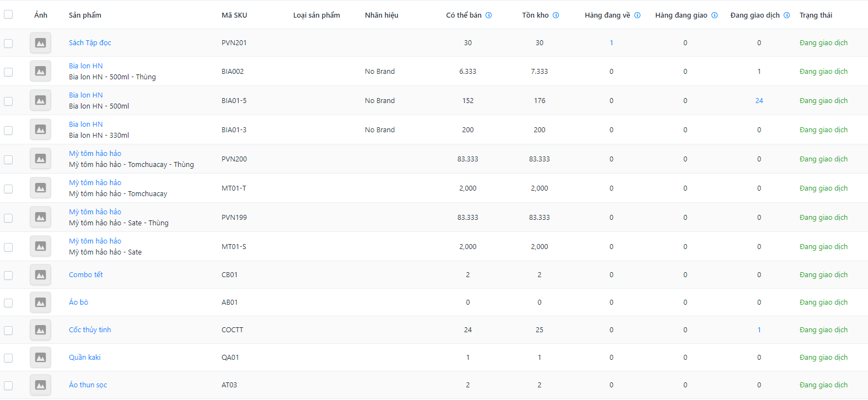The image size is (868, 400).
Task: Click the Mã SKU column header
Action: [x=234, y=15]
